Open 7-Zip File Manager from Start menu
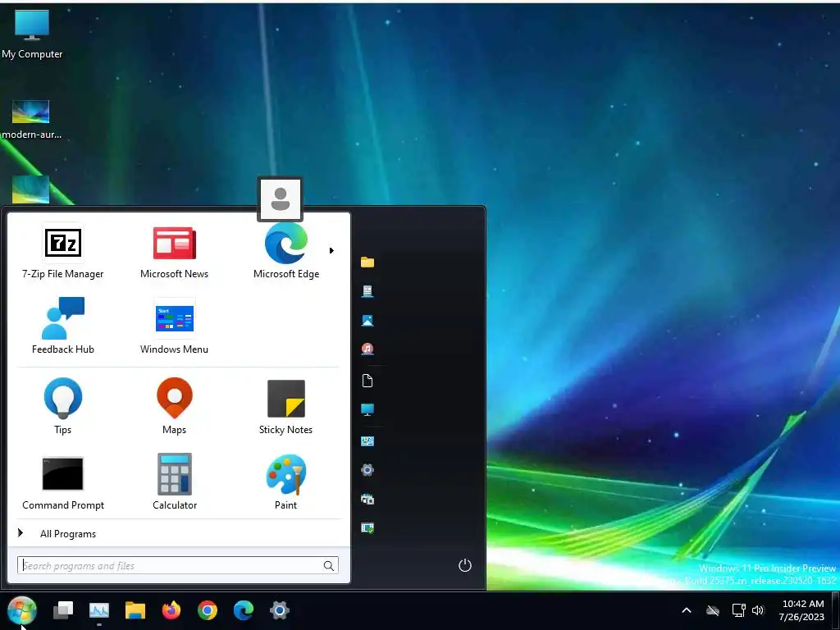Viewport: 840px width, 630px height. pos(62,251)
